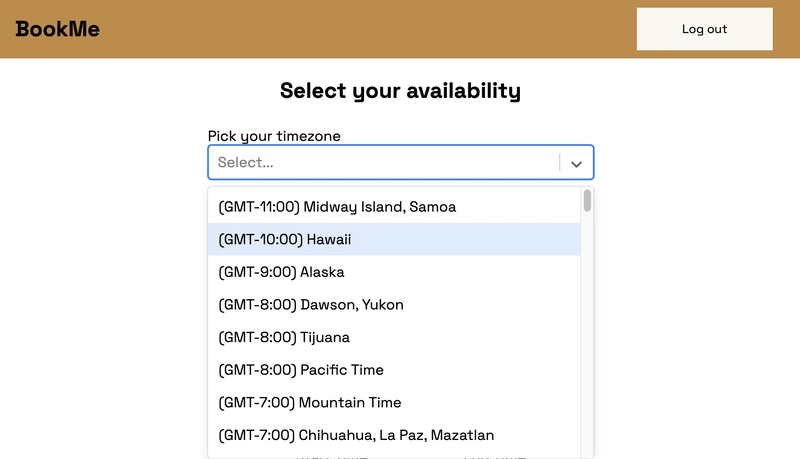Click the Log out button

(704, 29)
